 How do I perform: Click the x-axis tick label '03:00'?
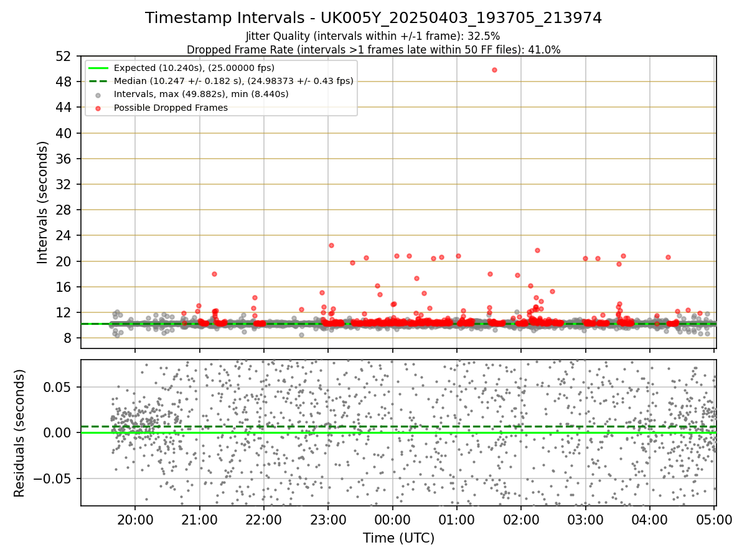click(x=586, y=520)
